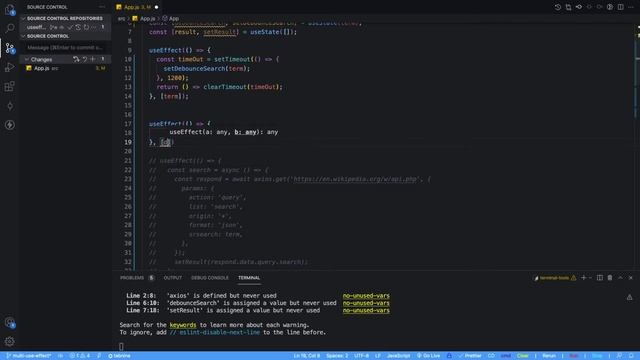Click the Wikipedia API URL in commented code
Viewport: 640px width, 360px height.
click(x=355, y=179)
